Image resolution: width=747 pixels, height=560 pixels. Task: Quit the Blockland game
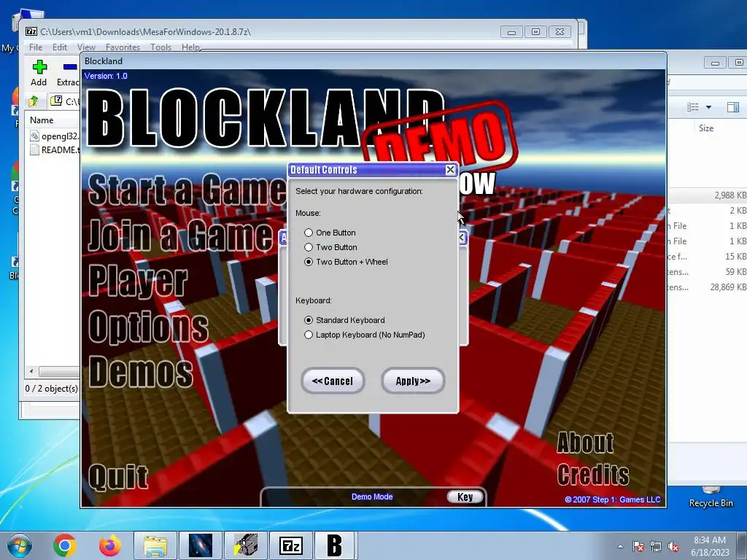tap(118, 476)
